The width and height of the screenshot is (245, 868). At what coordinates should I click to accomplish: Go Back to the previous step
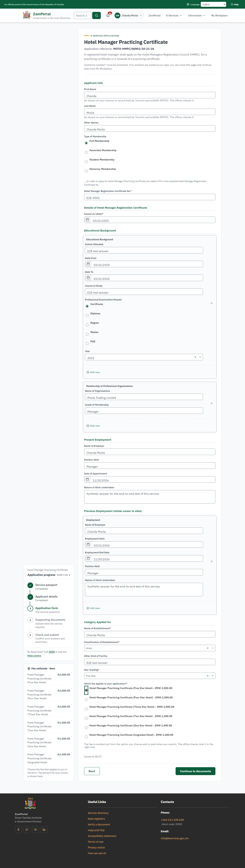pyautogui.click(x=92, y=771)
